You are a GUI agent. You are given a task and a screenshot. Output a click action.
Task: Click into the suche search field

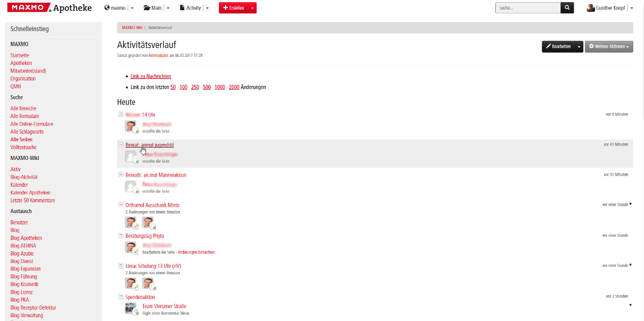pos(528,8)
